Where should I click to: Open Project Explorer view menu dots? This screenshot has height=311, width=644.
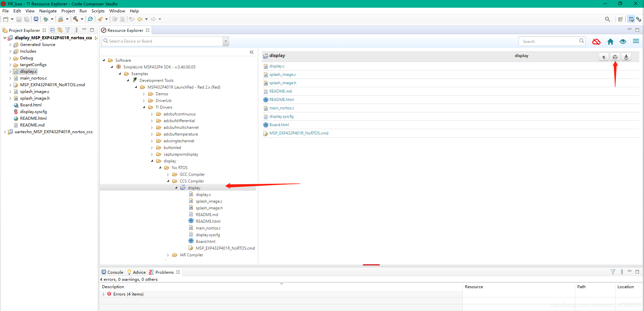(76, 30)
